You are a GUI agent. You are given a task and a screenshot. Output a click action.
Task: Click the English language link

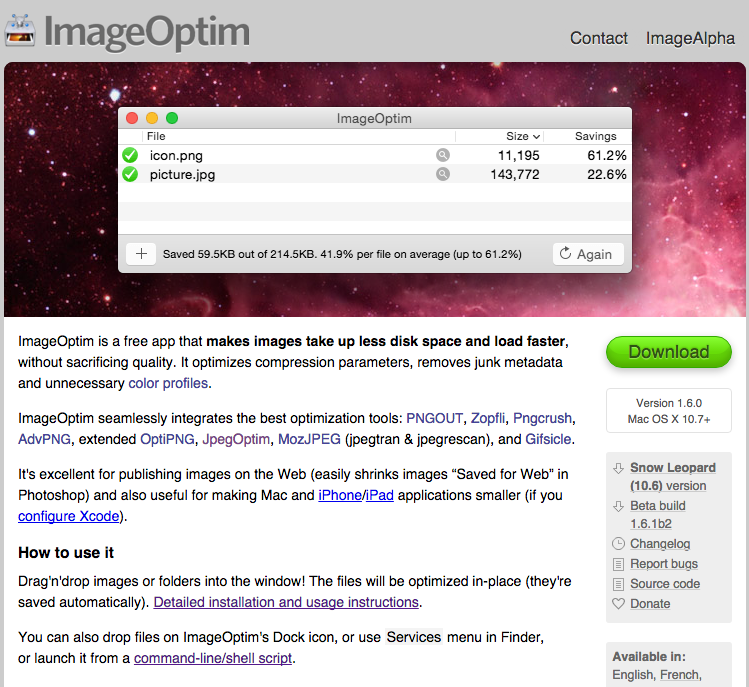point(632,675)
